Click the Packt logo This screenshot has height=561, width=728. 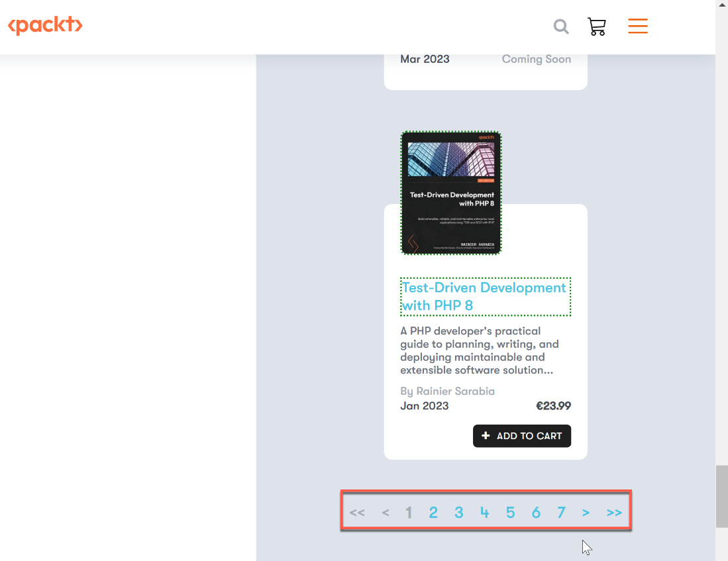[x=45, y=26]
